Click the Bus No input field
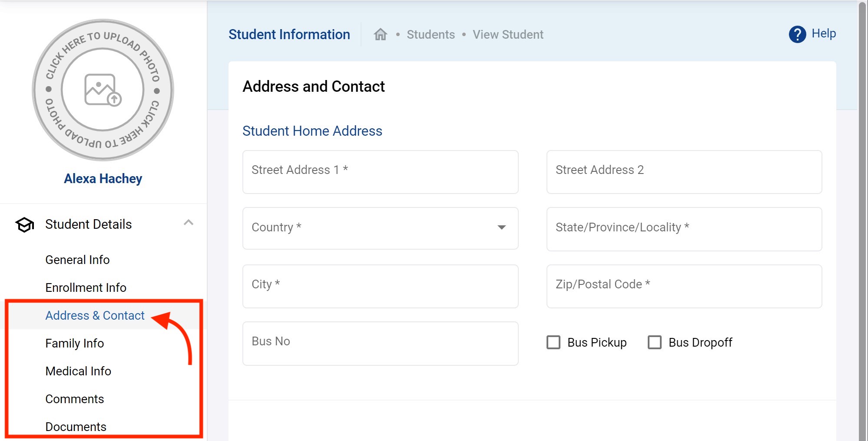The width and height of the screenshot is (868, 441). (380, 343)
